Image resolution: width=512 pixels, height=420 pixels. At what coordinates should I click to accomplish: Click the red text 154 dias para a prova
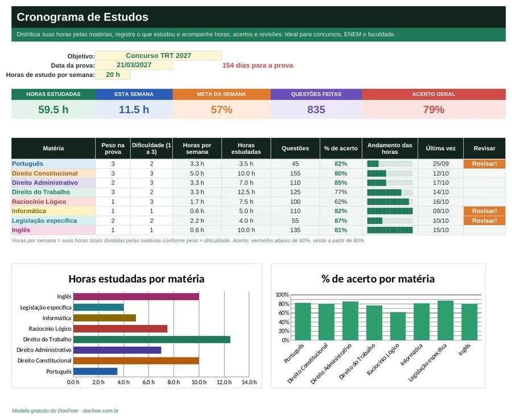[258, 65]
